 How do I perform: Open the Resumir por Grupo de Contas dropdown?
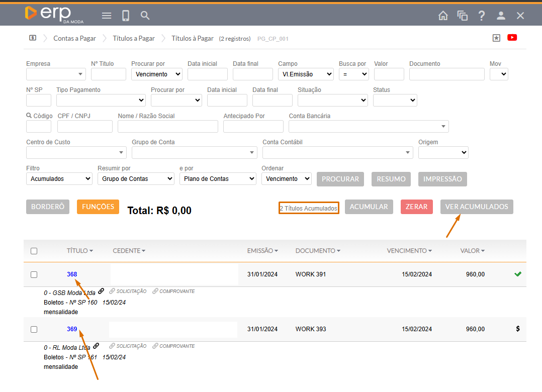coord(136,178)
